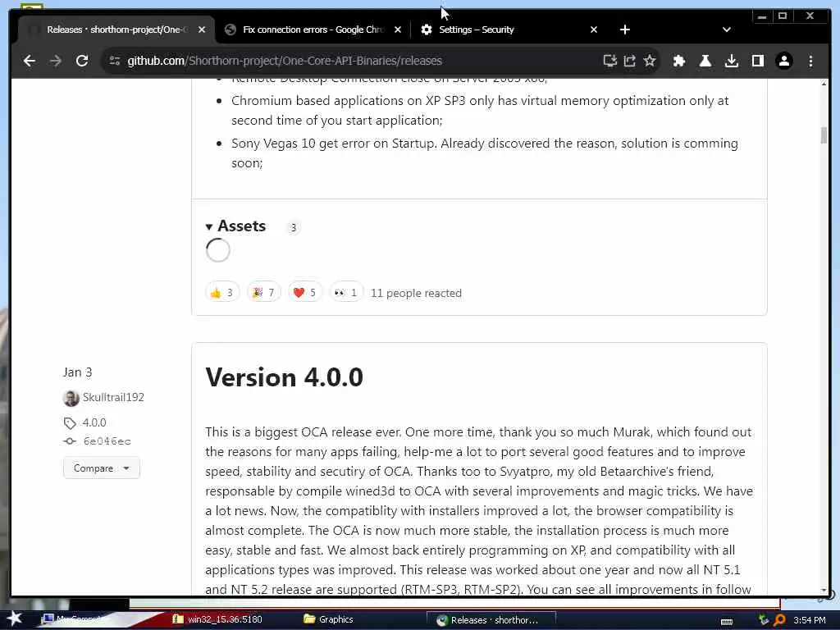Viewport: 840px width, 630px height.
Task: Open Chrome Labs flask icon
Action: (705, 61)
